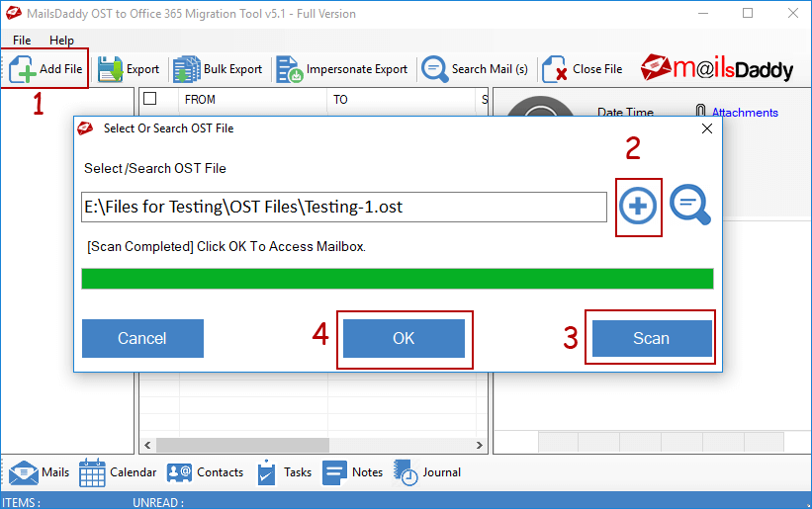812x509 pixels.
Task: Click the Scan Completed status message
Action: click(x=226, y=247)
